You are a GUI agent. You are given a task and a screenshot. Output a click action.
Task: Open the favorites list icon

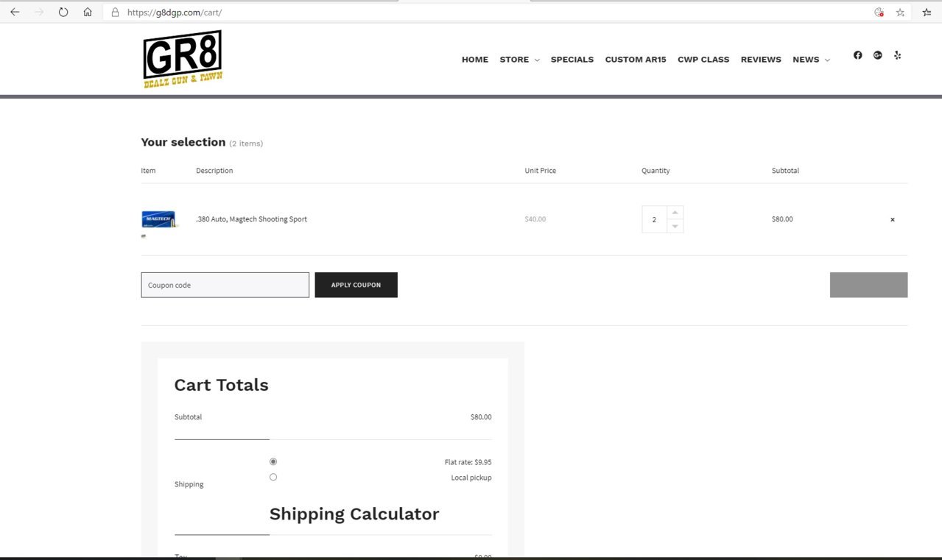(927, 13)
